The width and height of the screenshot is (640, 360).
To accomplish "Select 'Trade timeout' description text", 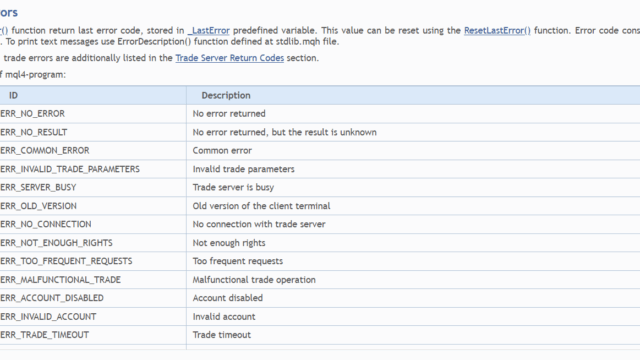I will point(222,335).
